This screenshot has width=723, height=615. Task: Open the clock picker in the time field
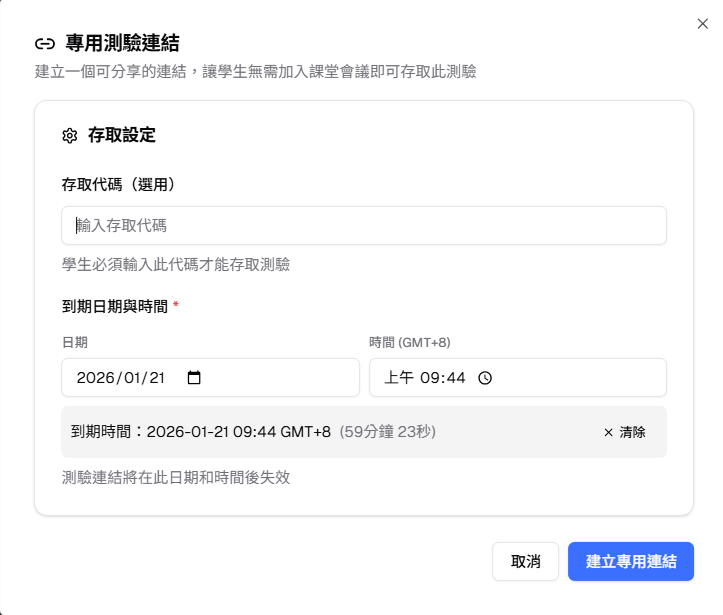pyautogui.click(x=485, y=378)
